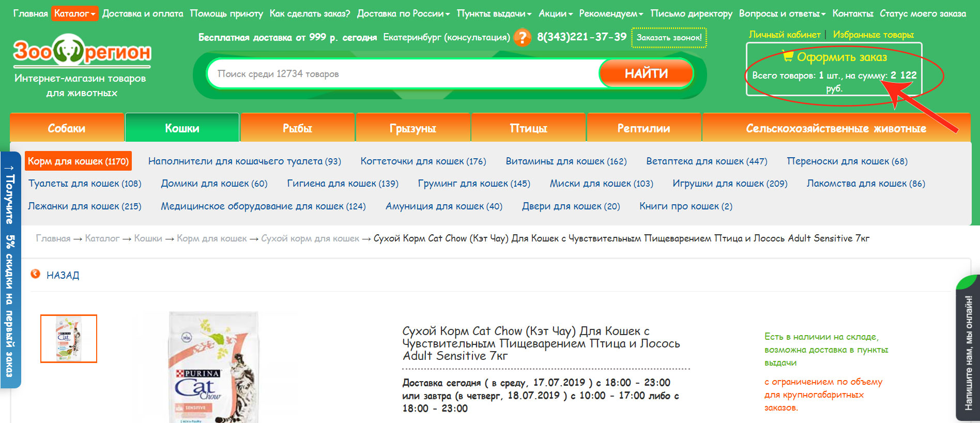Viewport: 980px width, 423px height.
Task: Select the Кошки category tab
Action: pos(182,128)
